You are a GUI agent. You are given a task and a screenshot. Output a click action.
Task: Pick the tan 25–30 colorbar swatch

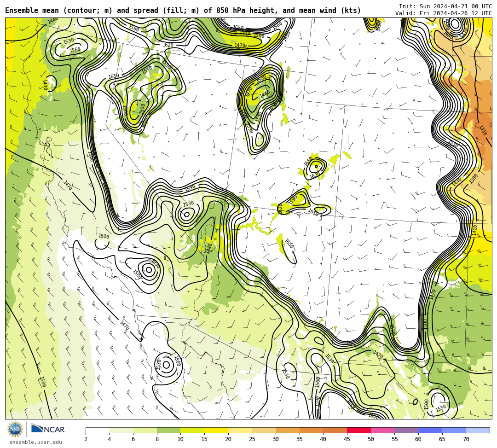(x=264, y=430)
